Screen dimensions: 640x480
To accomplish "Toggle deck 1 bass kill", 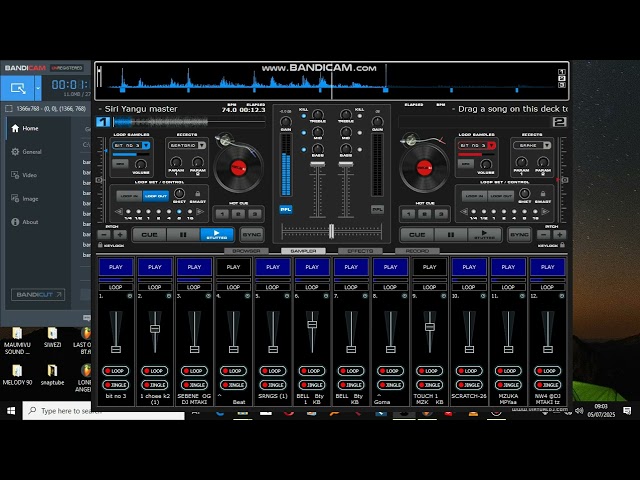I will [304, 149].
